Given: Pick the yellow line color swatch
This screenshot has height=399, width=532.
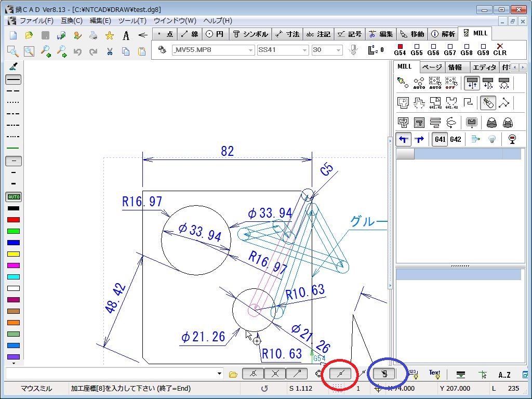Looking at the screenshot, I should (x=14, y=254).
